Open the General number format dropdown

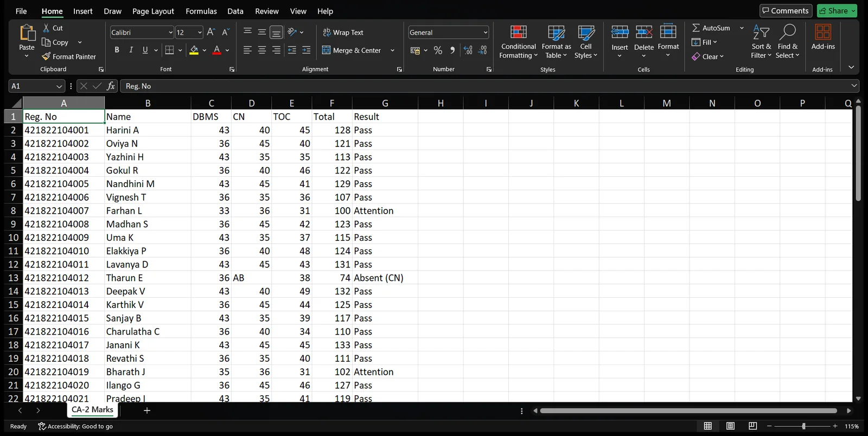tap(485, 33)
